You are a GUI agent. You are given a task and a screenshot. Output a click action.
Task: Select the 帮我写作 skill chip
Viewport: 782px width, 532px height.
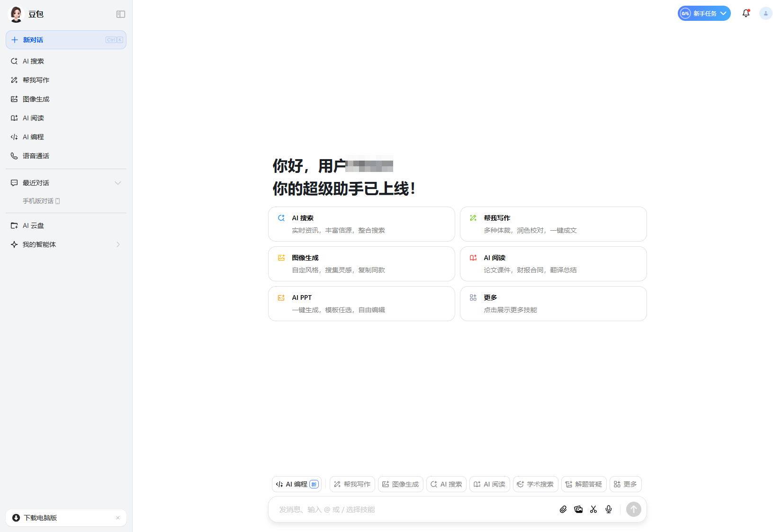352,484
